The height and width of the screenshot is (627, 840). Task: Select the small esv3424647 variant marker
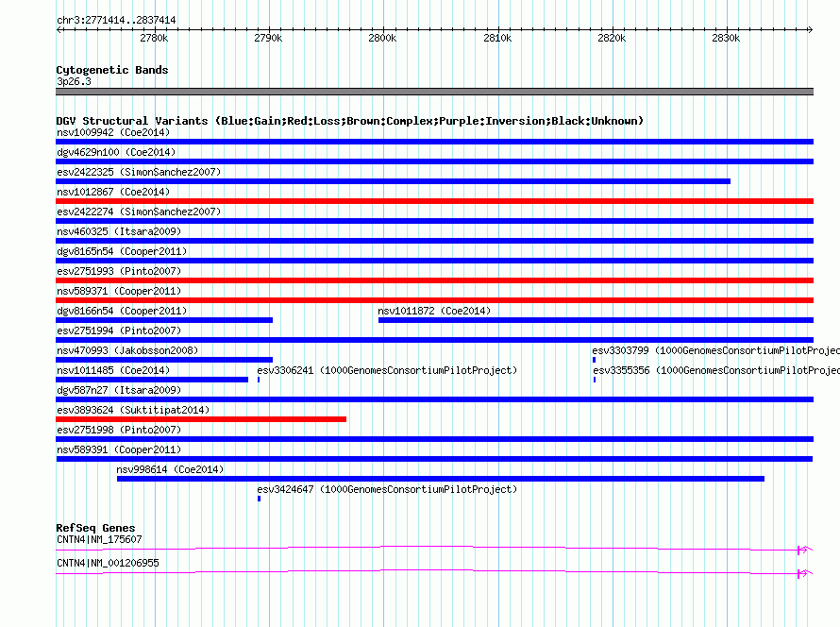point(260,499)
